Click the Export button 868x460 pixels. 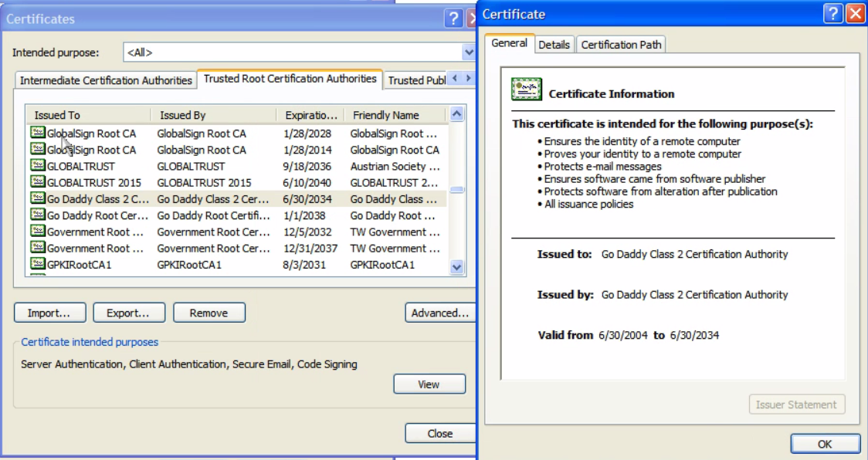(128, 313)
